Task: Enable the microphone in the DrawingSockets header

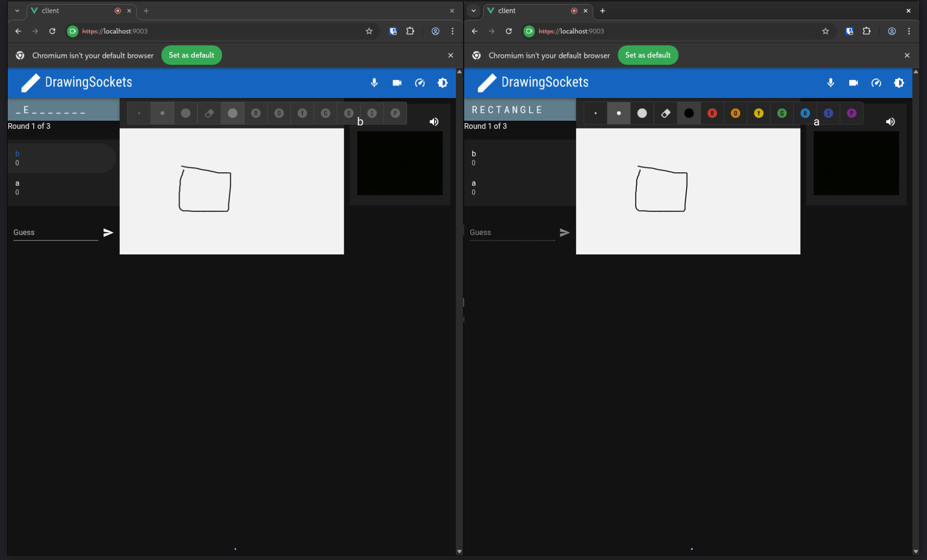Action: coord(830,83)
